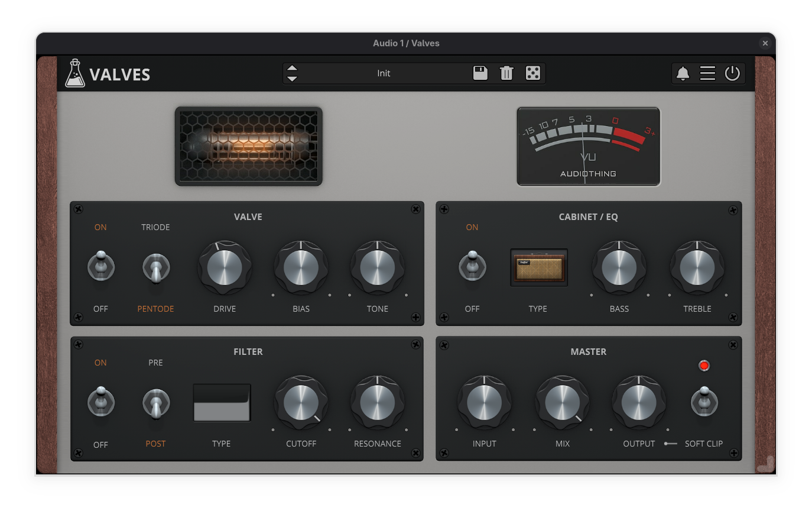Toggle plugin bypass with the power icon

(732, 73)
